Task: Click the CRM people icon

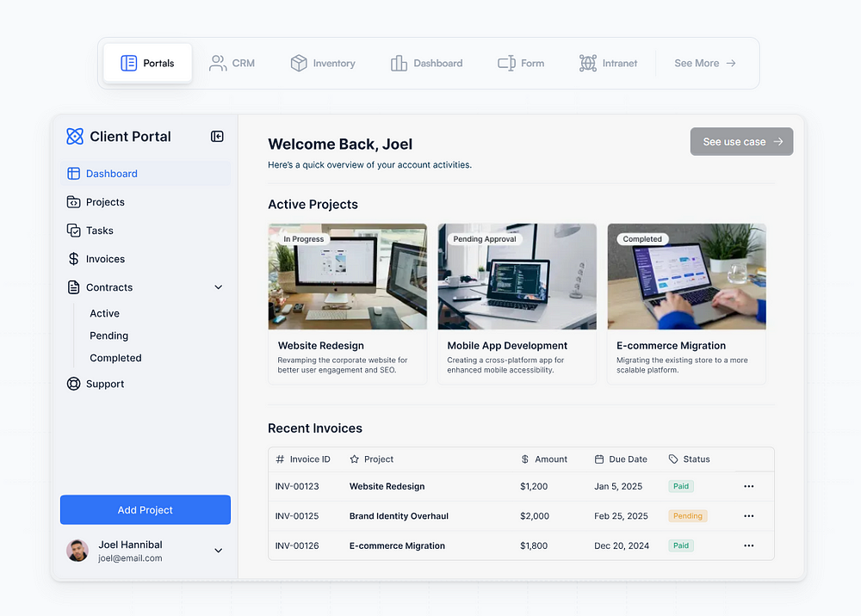Action: click(218, 63)
